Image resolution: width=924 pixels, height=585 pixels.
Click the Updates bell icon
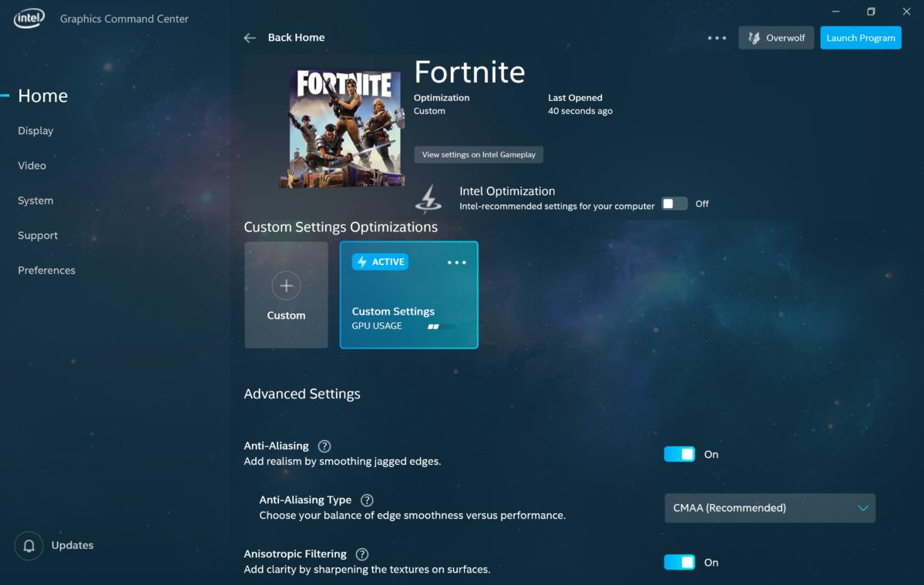[x=29, y=546]
